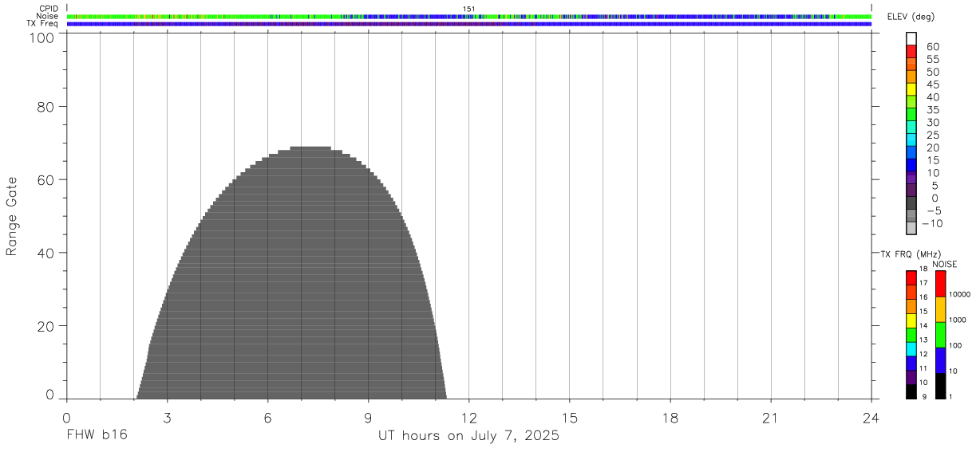Click the '17' label on TX FRQ colorbar
This screenshot has height=452, width=980.
[923, 283]
